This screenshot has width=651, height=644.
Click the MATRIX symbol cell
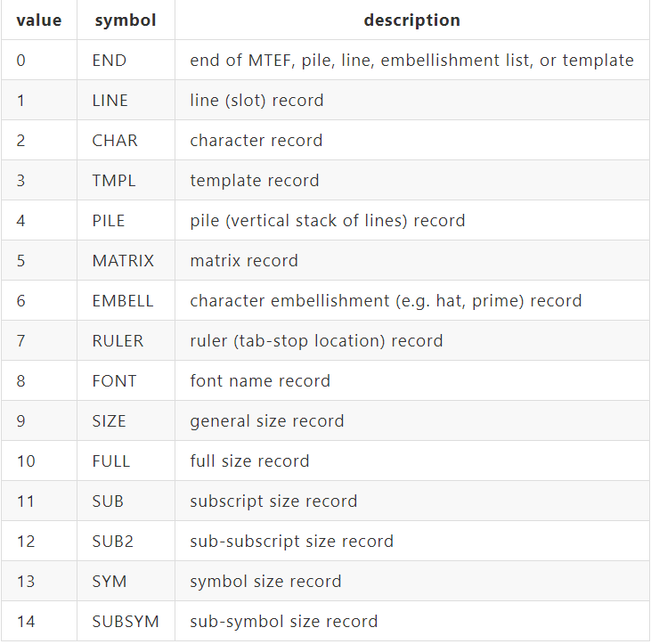click(123, 261)
